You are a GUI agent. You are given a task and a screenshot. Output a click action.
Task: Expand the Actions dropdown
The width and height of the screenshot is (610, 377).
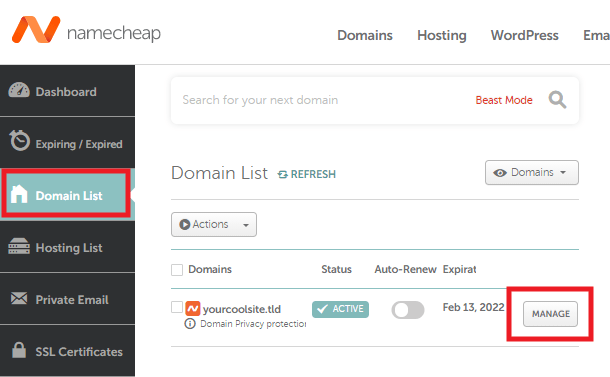pyautogui.click(x=214, y=224)
